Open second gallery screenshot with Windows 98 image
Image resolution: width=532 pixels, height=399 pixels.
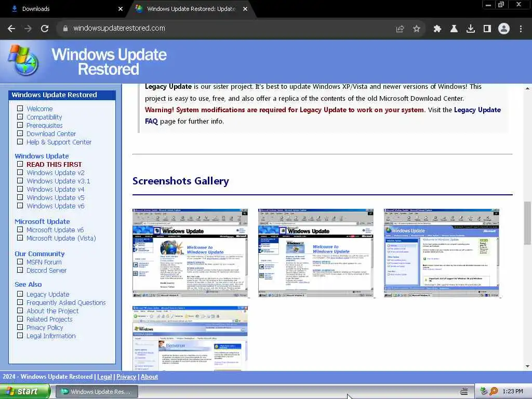click(315, 253)
